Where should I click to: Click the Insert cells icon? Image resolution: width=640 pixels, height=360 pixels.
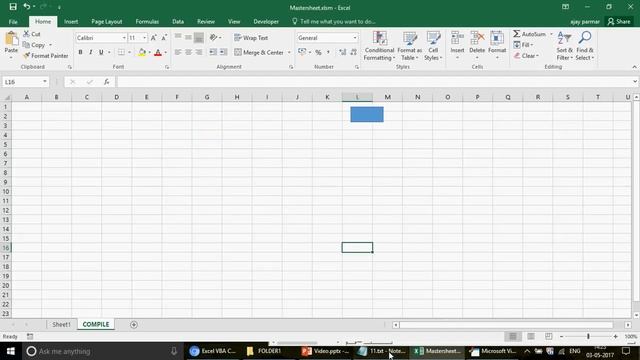(457, 38)
